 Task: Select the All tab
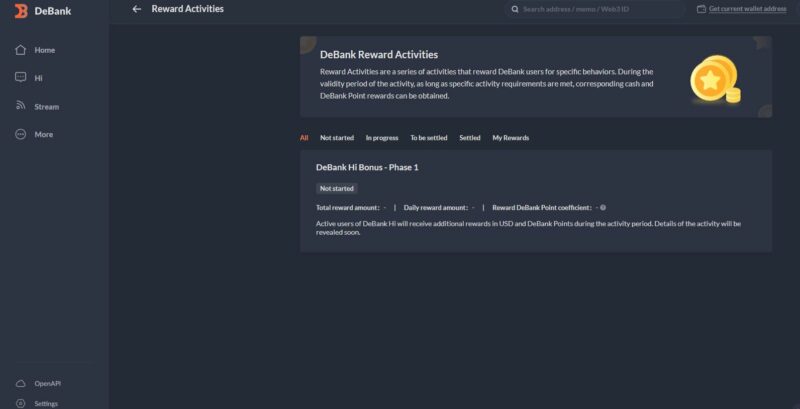pyautogui.click(x=304, y=138)
